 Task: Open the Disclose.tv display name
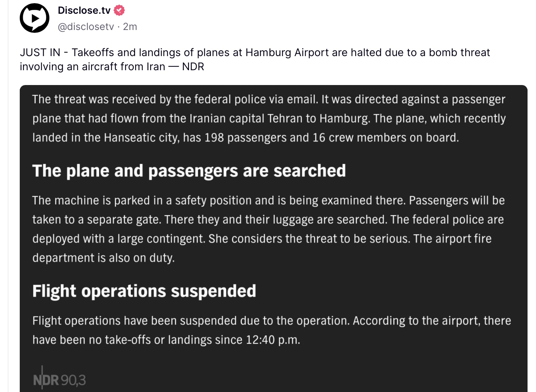[84, 11]
